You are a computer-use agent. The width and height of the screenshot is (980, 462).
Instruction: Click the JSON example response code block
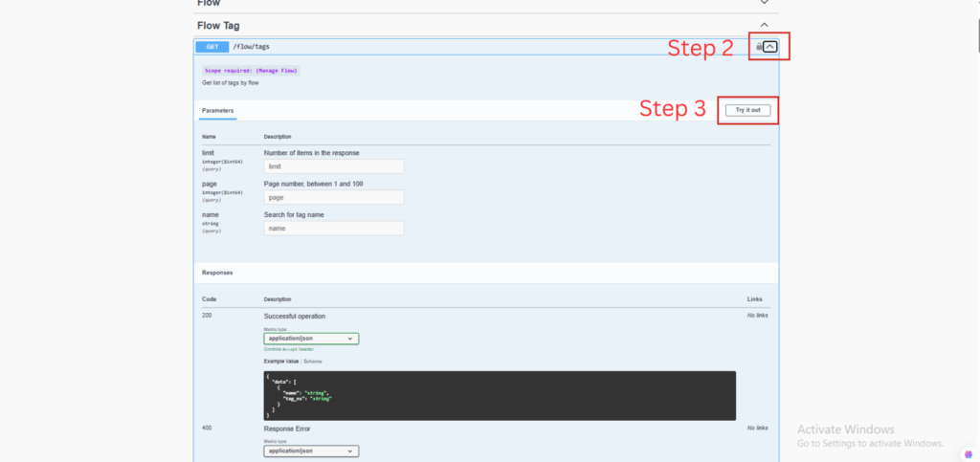coord(500,395)
